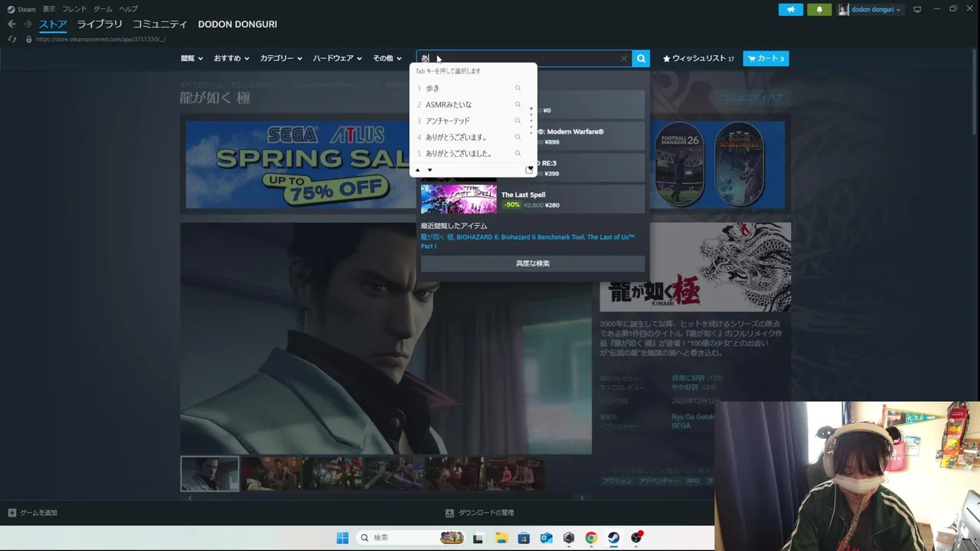Image resolution: width=980 pixels, height=551 pixels.
Task: Click the IME candidate down arrow
Action: [x=430, y=170]
